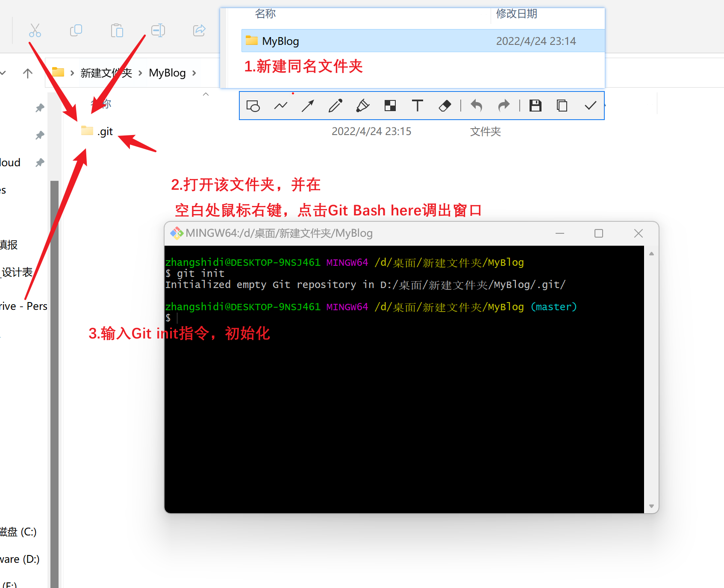Maximize the Git Bash window
724x588 pixels.
point(599,233)
